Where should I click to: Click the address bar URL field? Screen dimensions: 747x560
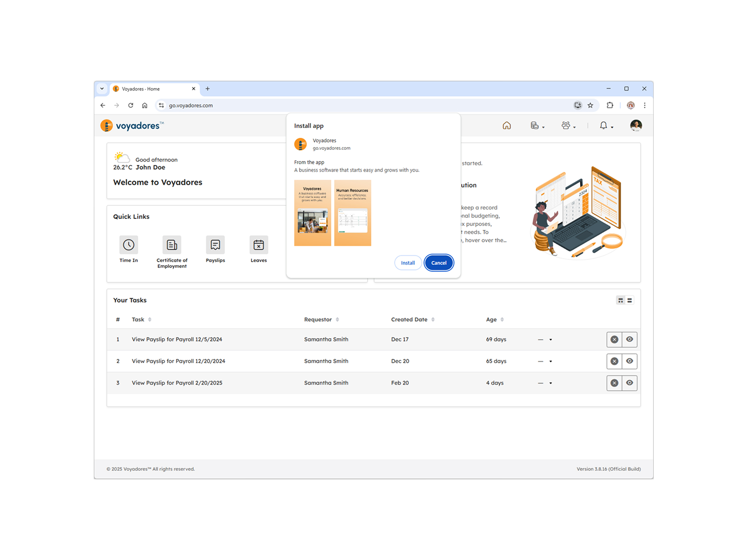point(364,105)
